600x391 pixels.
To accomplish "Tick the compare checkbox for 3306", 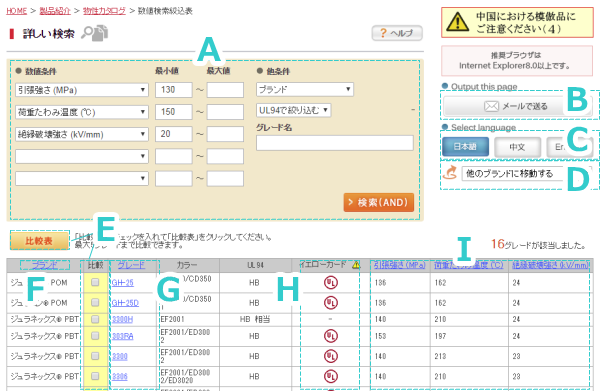I will (x=95, y=376).
